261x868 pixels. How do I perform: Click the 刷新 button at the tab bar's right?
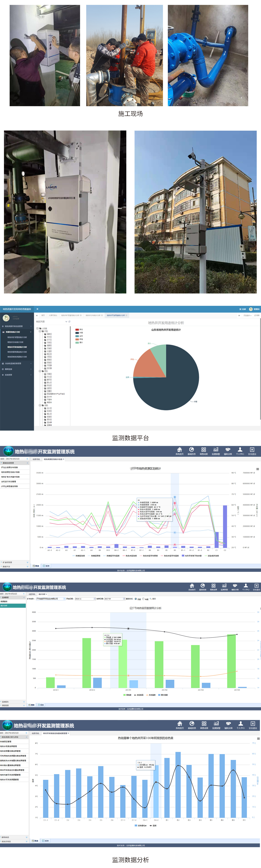tap(257, 315)
